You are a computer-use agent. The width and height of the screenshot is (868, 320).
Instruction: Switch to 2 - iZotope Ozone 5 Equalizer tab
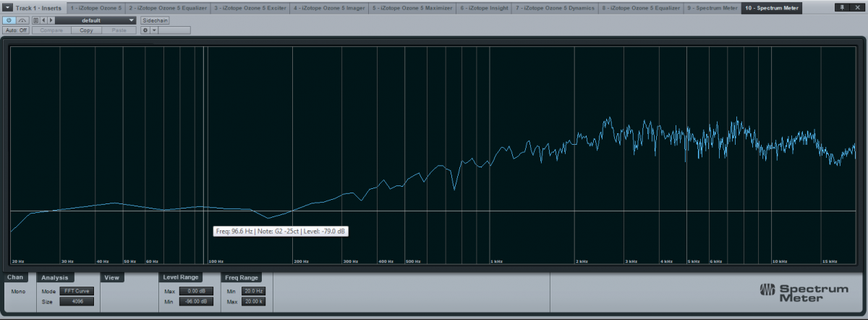coord(168,7)
